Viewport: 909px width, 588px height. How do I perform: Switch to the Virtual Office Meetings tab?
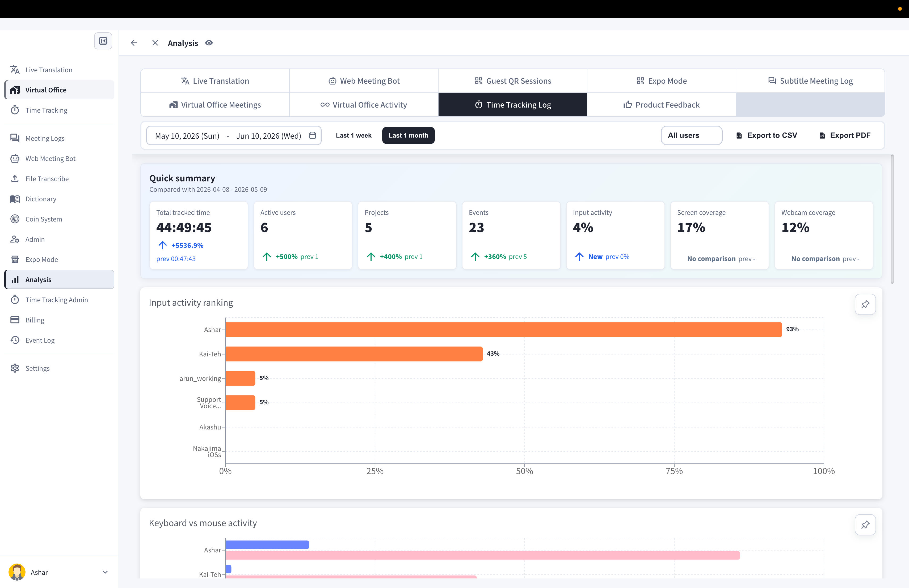pos(215,105)
